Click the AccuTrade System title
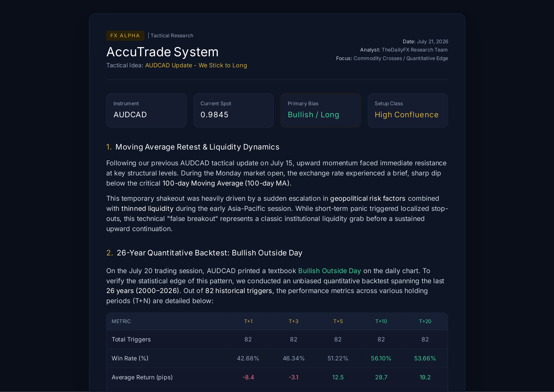Screen dimensions: 554x392 coord(163,52)
